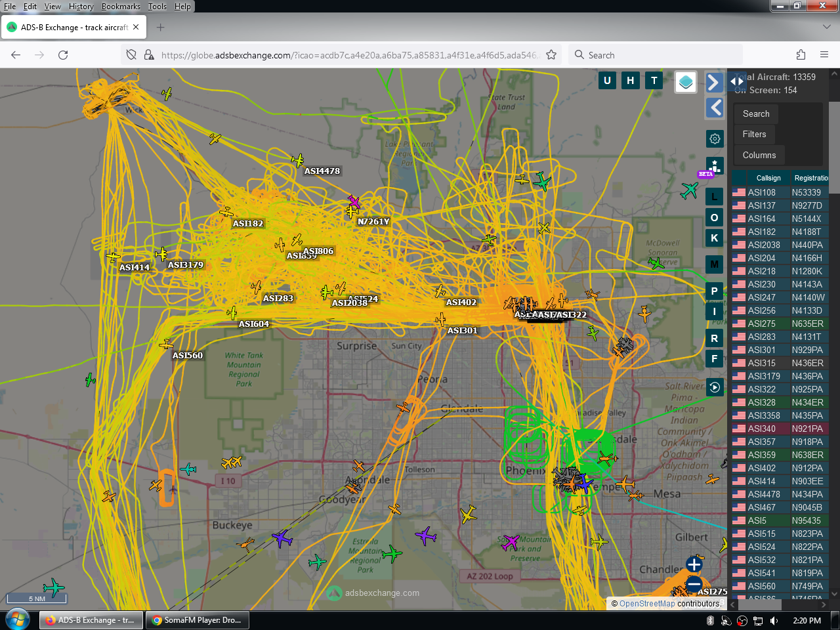The height and width of the screenshot is (630, 840).
Task: Focus the Firefox Search box
Action: tap(656, 55)
